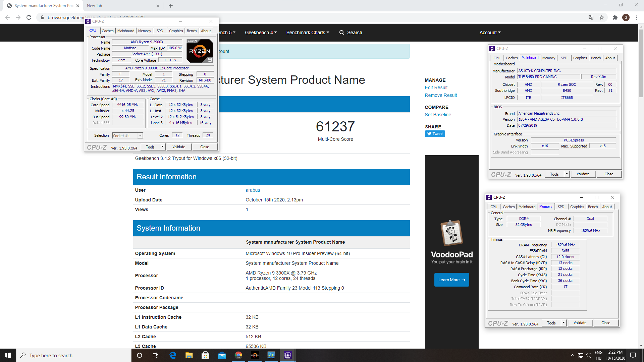Select About tab in Memory window
The image size is (644, 362).
point(607,207)
